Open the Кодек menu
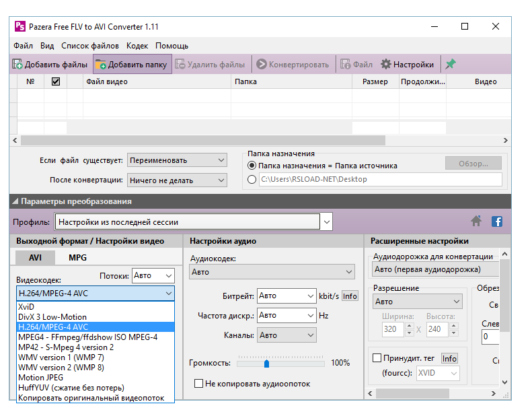 pyautogui.click(x=137, y=46)
